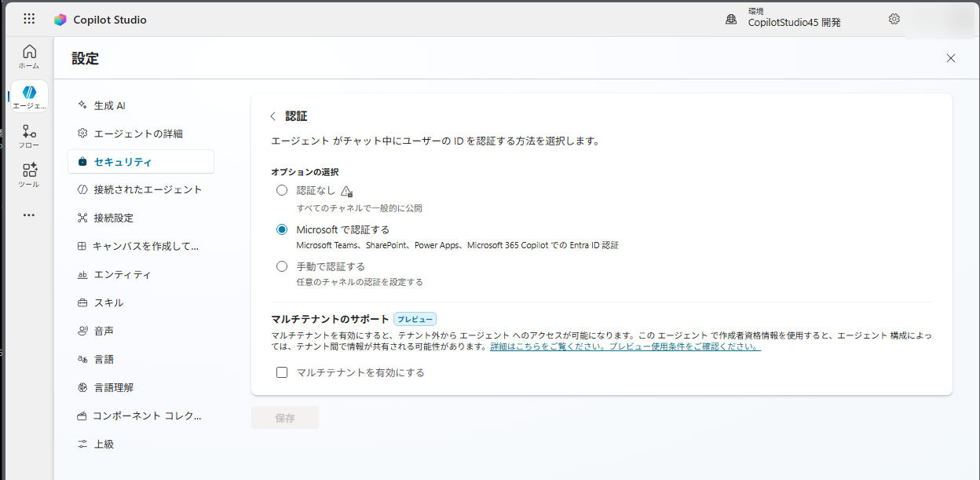Click the プレビュー badge

(x=415, y=319)
